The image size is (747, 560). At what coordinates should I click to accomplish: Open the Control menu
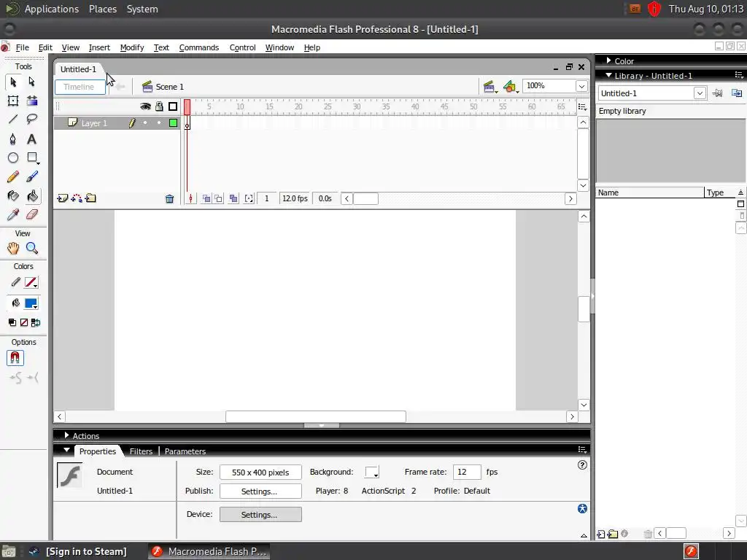(242, 47)
